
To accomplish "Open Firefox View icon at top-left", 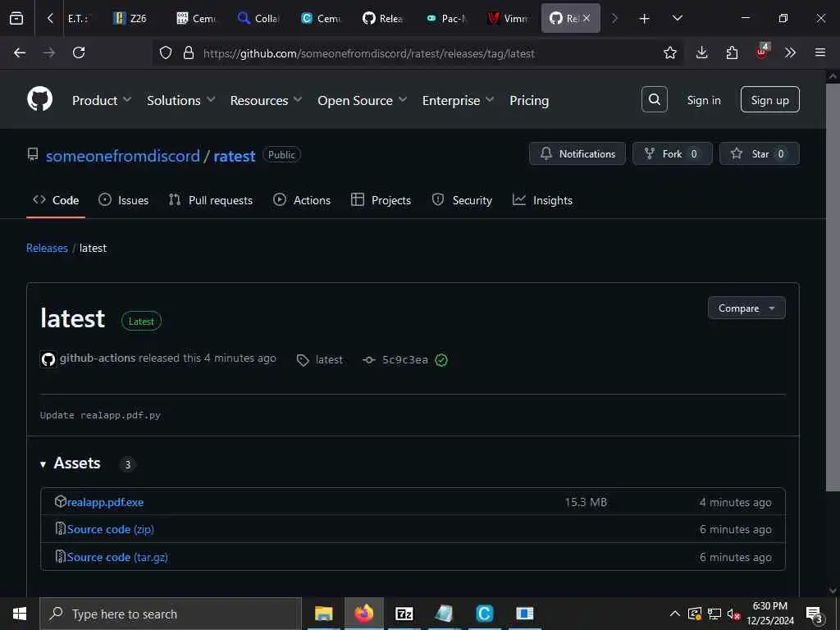I will (16, 18).
